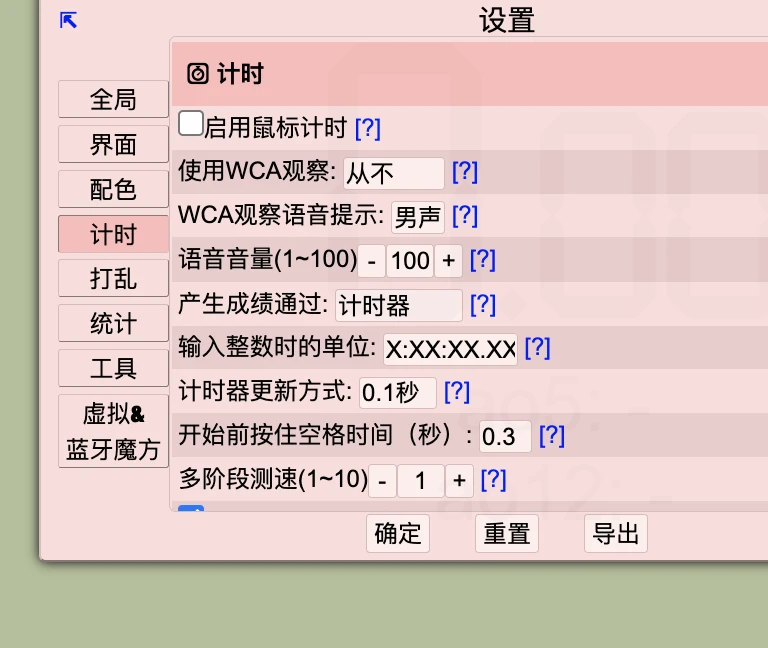
Task: Open the WCA观察语音提示 dropdown
Action: tap(418, 217)
